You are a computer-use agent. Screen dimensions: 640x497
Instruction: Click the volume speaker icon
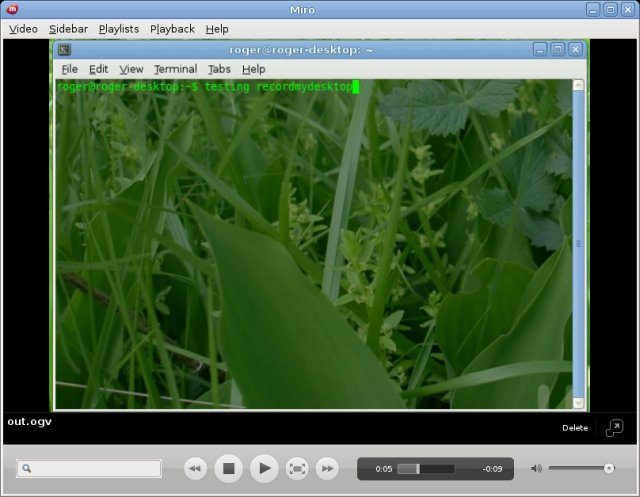536,468
